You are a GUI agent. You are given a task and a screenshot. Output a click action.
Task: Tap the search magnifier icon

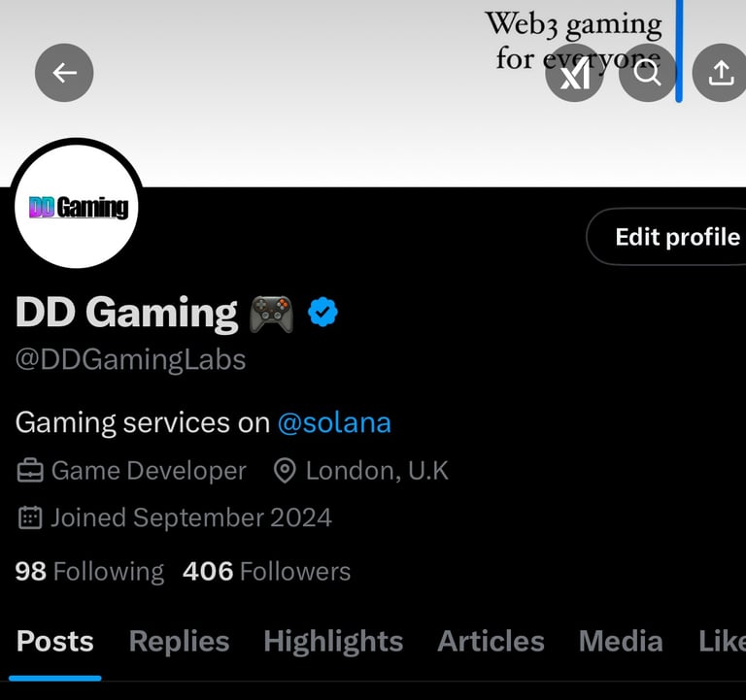point(648,73)
